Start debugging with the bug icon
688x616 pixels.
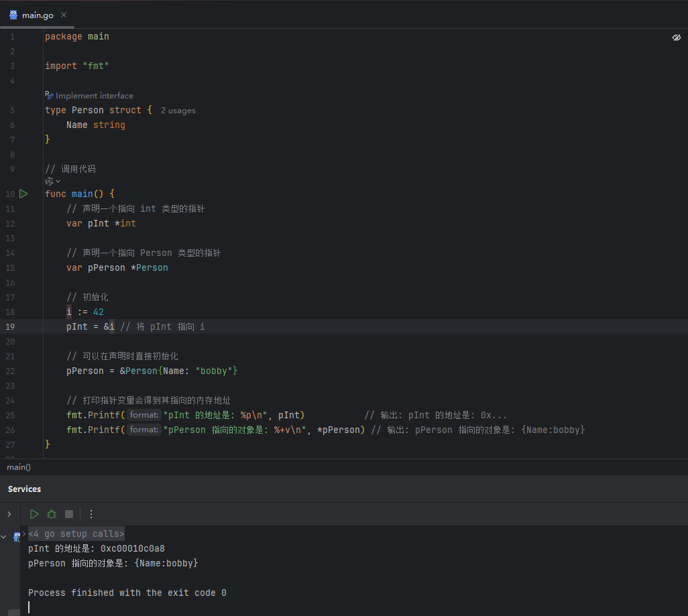pos(52,514)
